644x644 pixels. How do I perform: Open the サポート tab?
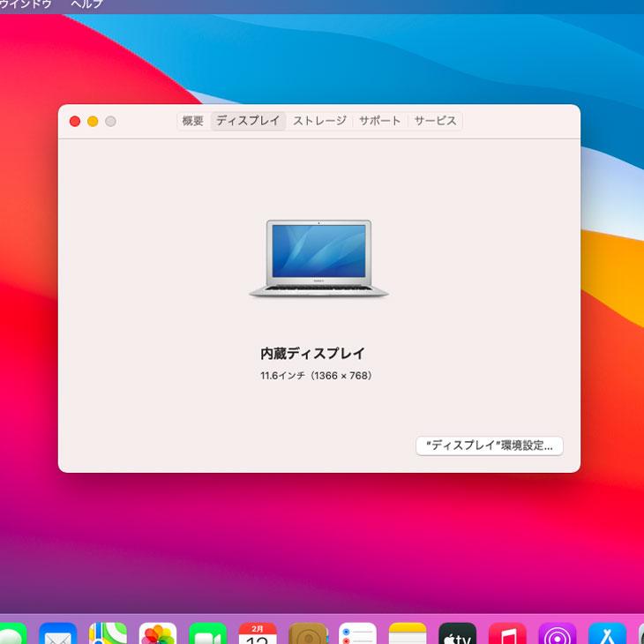[x=379, y=121]
